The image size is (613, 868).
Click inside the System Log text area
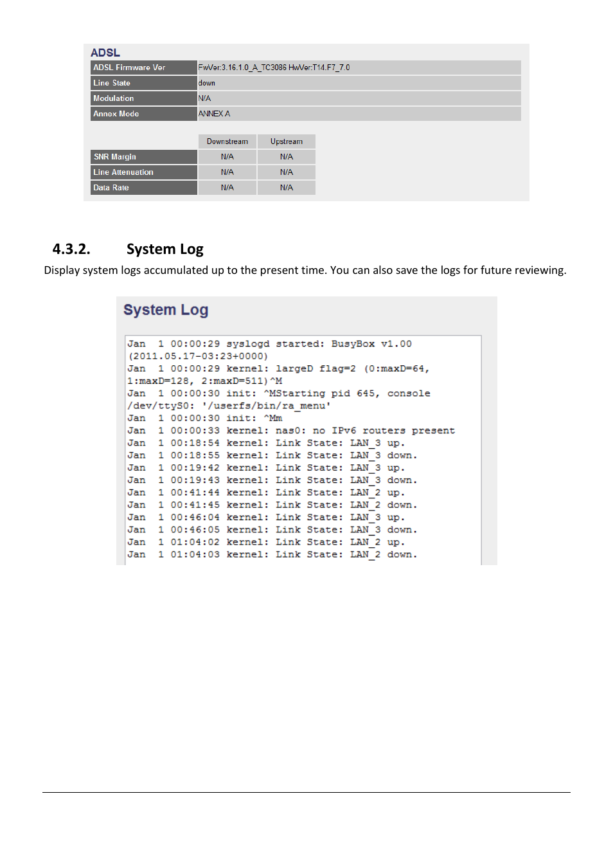(x=303, y=450)
